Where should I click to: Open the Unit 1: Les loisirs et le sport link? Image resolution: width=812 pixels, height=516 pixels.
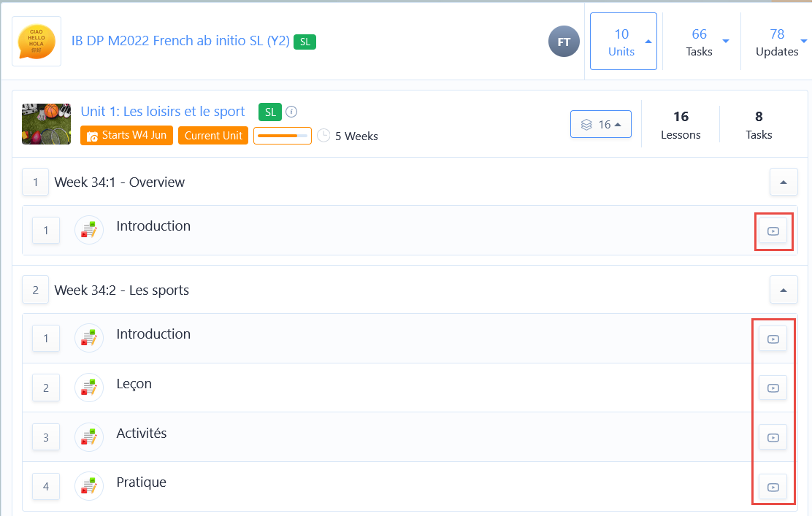163,111
